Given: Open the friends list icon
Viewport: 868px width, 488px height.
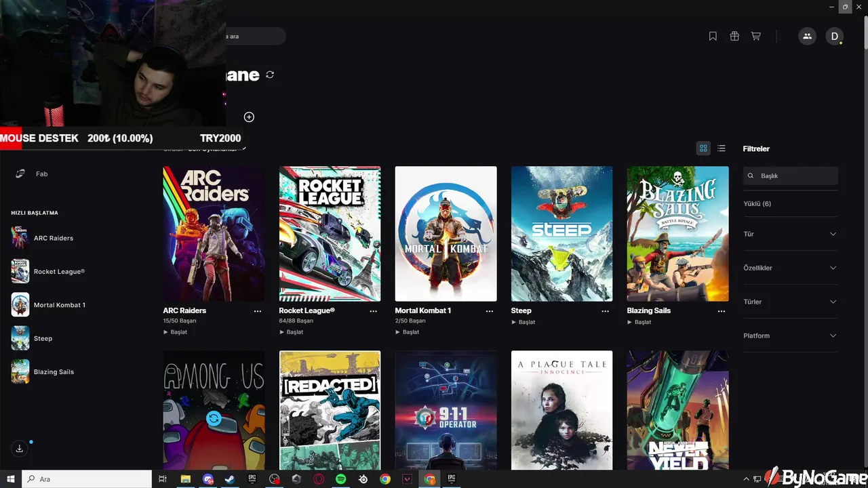Looking at the screenshot, I should (x=807, y=37).
